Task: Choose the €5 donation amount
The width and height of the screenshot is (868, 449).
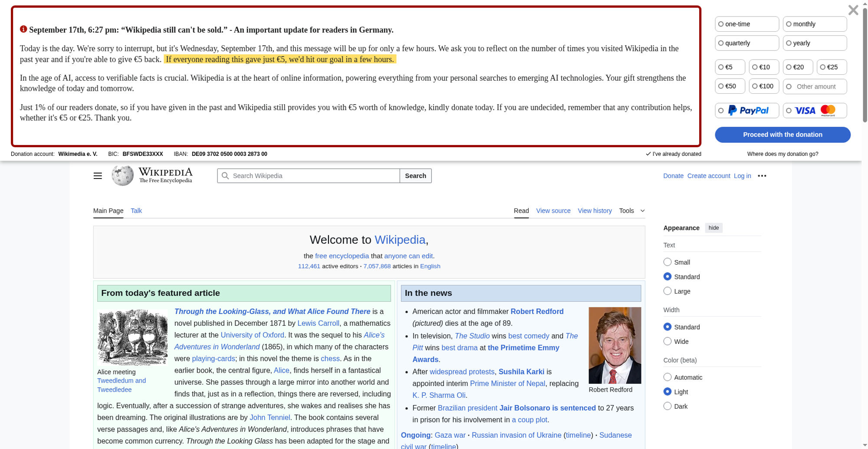Action: coord(730,67)
